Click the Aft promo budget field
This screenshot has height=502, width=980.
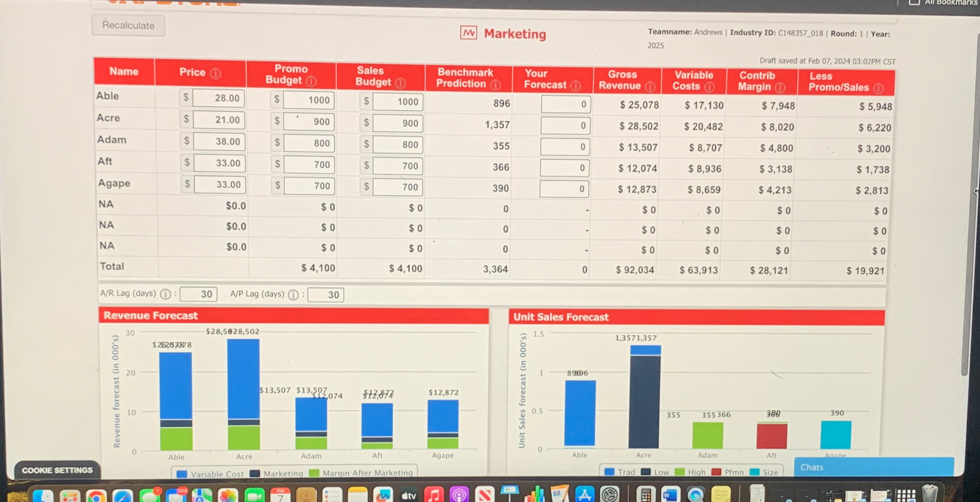tap(309, 164)
